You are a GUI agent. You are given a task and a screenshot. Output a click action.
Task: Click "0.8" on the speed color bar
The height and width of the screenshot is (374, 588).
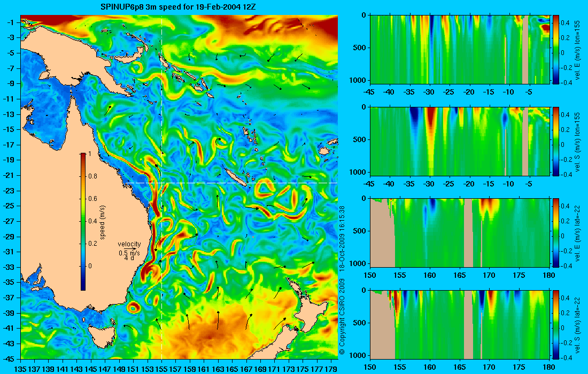click(92, 176)
